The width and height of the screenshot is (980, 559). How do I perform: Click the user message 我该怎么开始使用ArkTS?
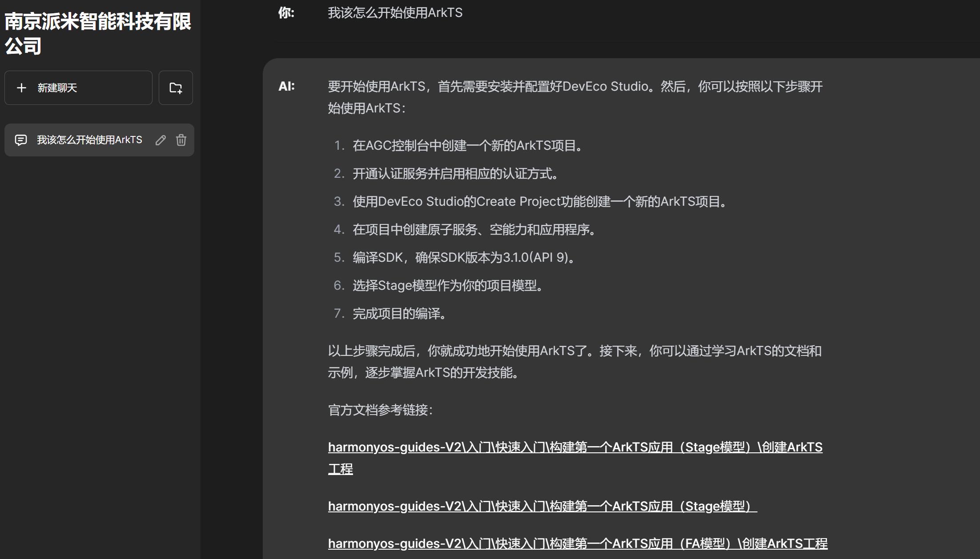click(395, 13)
